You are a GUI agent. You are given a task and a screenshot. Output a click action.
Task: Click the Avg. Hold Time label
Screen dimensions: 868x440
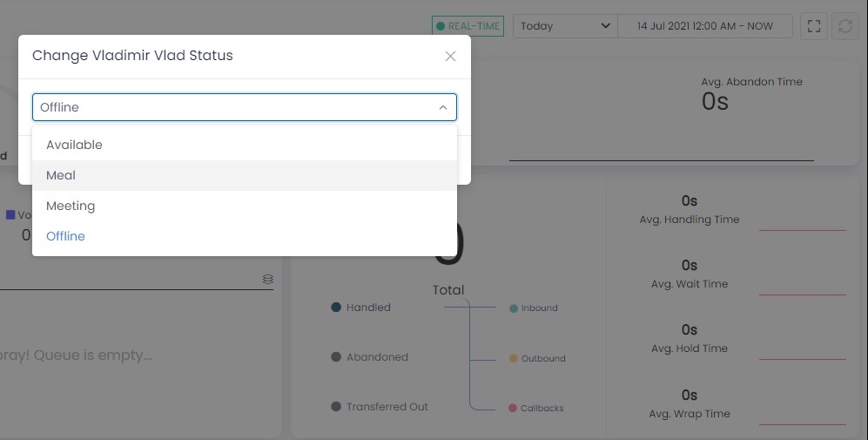[690, 348]
